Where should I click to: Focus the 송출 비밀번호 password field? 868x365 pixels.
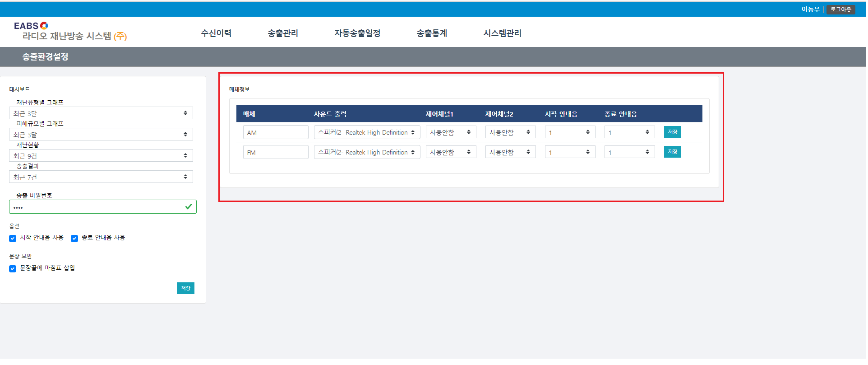(x=103, y=207)
